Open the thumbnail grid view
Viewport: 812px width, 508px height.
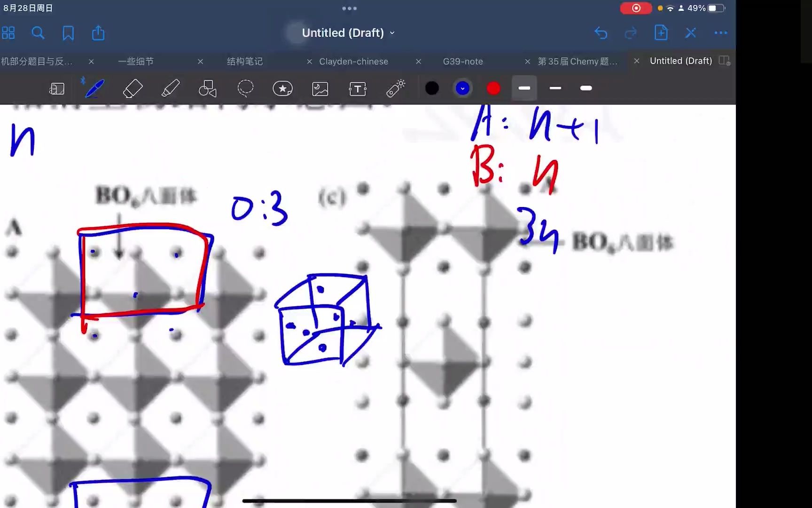pyautogui.click(x=8, y=33)
